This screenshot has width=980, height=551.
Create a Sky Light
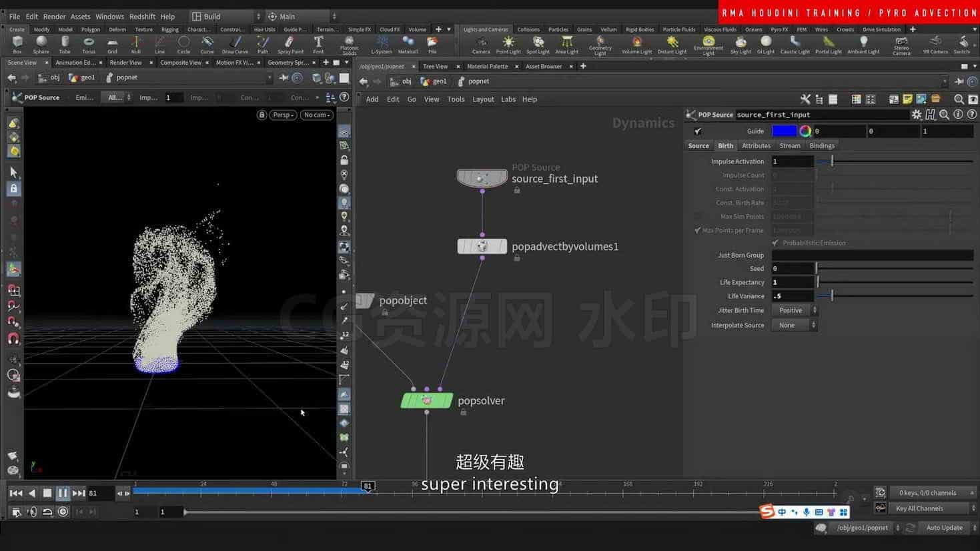tap(741, 45)
